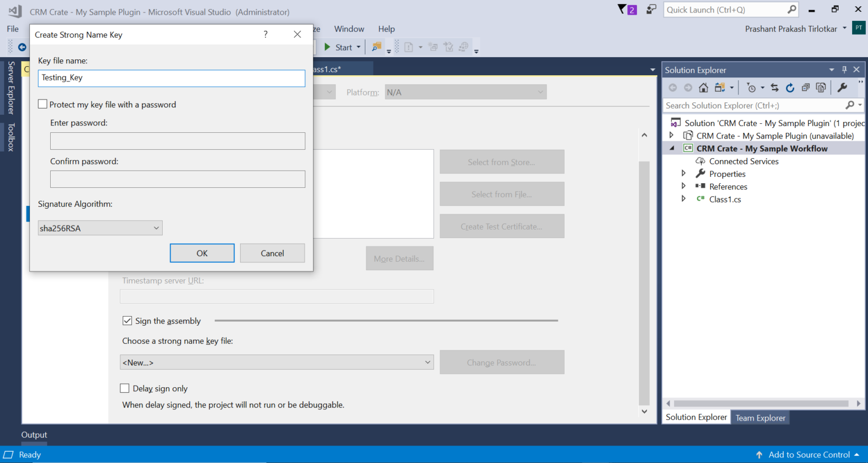Enable 'Delay sign only'

pyautogui.click(x=125, y=388)
